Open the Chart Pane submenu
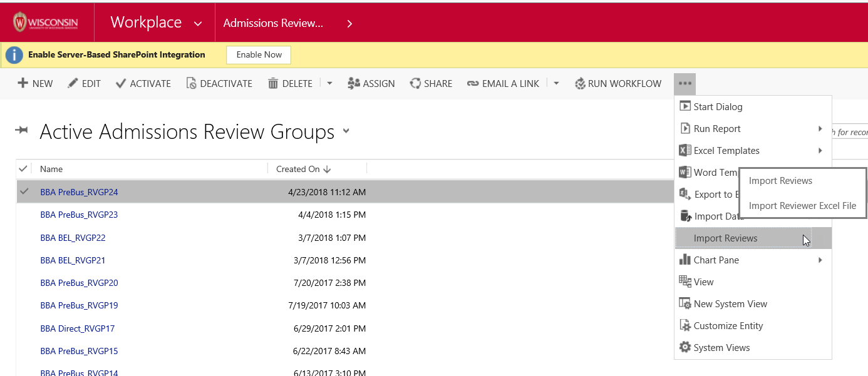 (x=716, y=260)
